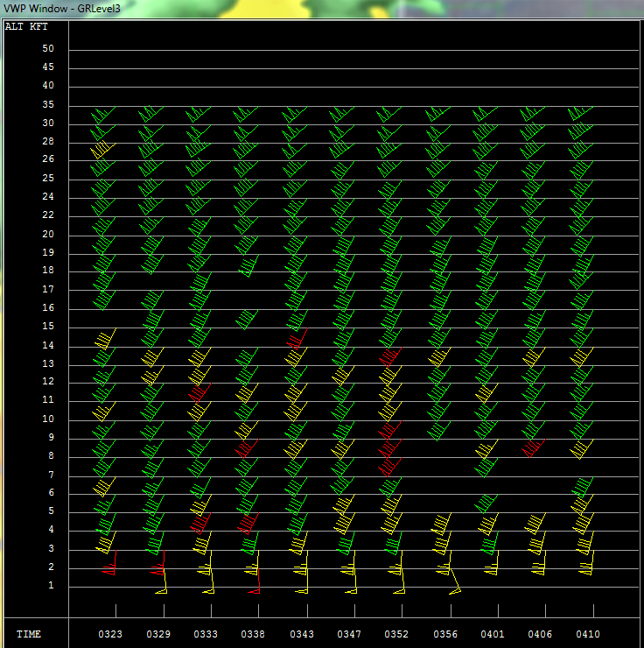Select the 0347 time label
The image size is (644, 648).
pos(349,634)
